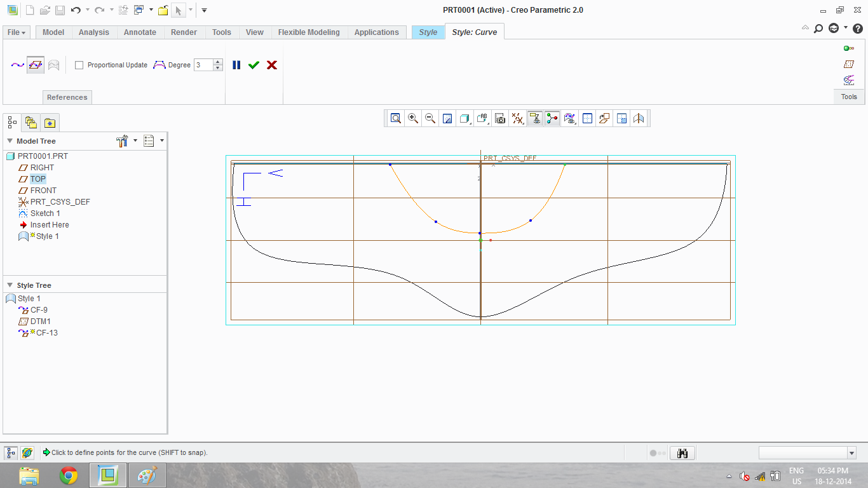Enable Proportional Update checkbox

pos(79,65)
